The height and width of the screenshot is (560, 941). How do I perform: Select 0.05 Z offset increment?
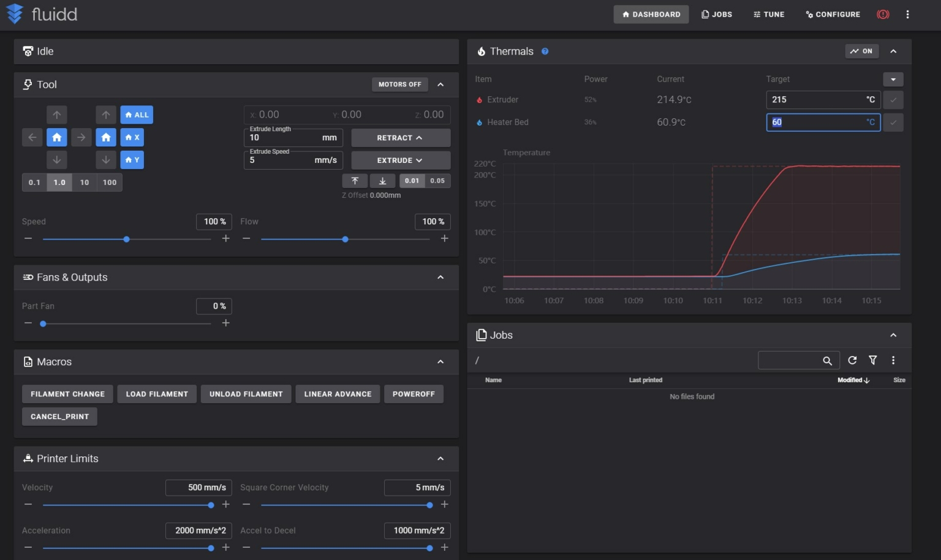(x=437, y=181)
